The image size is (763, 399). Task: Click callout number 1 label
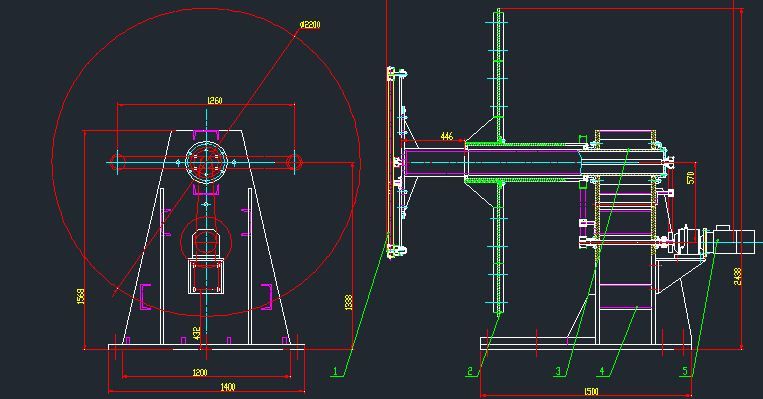[x=335, y=372]
